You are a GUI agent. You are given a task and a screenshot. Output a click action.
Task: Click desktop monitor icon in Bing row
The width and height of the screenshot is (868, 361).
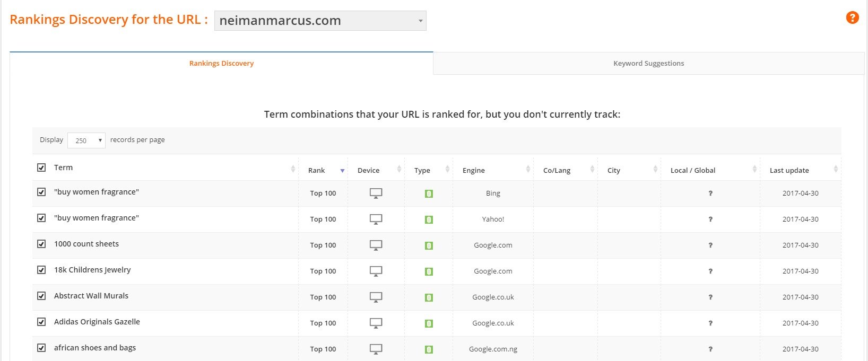pyautogui.click(x=376, y=193)
